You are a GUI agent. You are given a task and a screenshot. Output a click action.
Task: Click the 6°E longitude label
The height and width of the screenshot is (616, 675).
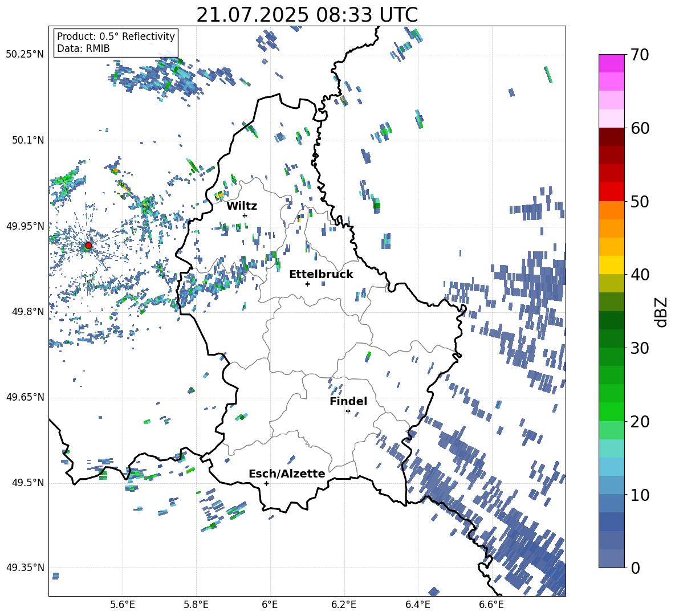point(270,605)
